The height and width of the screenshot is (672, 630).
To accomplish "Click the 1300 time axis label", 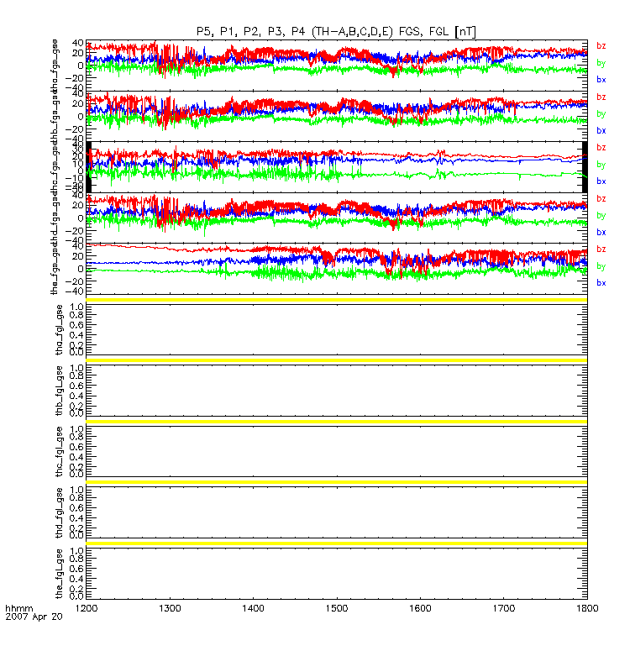I will coord(170,608).
